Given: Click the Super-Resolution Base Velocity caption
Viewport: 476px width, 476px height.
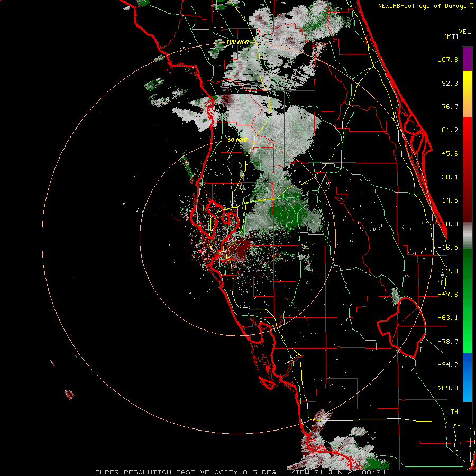Looking at the screenshot, I should [x=241, y=472].
